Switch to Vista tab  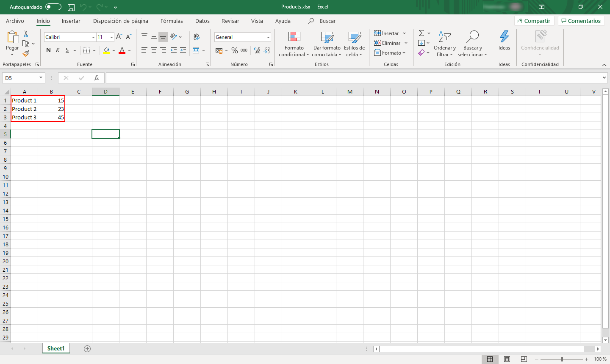coord(257,21)
